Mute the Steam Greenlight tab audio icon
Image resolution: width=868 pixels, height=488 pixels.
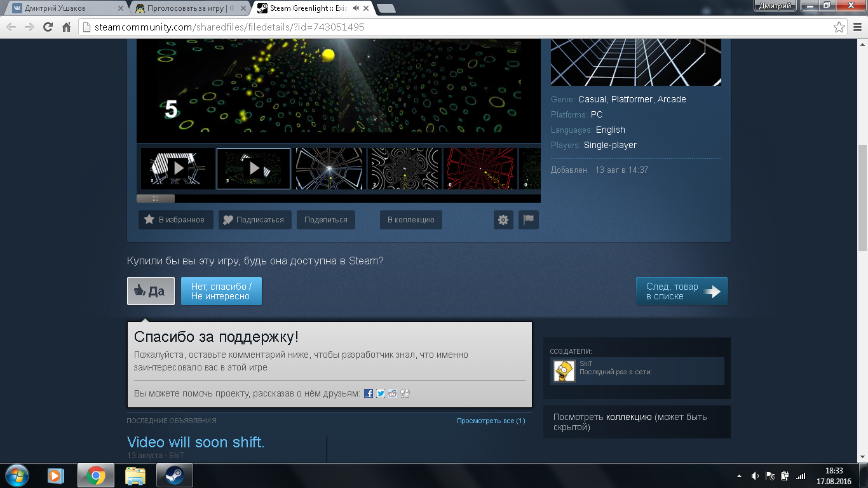[x=356, y=8]
